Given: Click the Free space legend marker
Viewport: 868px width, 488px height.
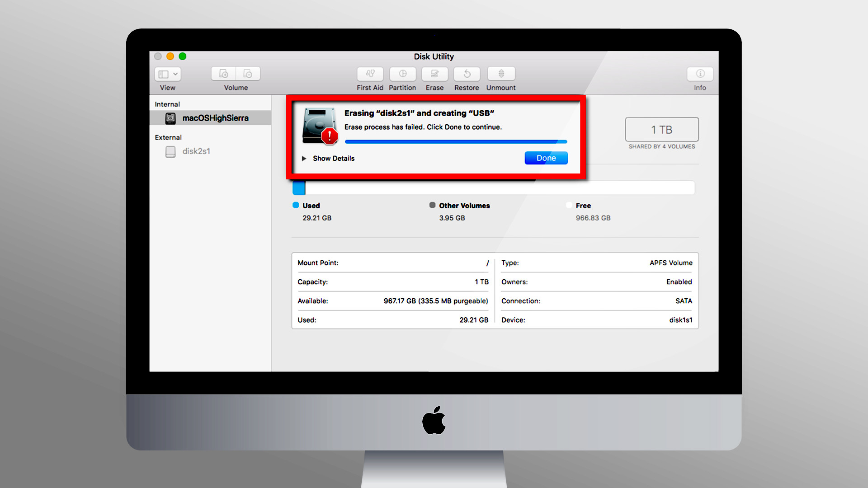Looking at the screenshot, I should point(569,205).
